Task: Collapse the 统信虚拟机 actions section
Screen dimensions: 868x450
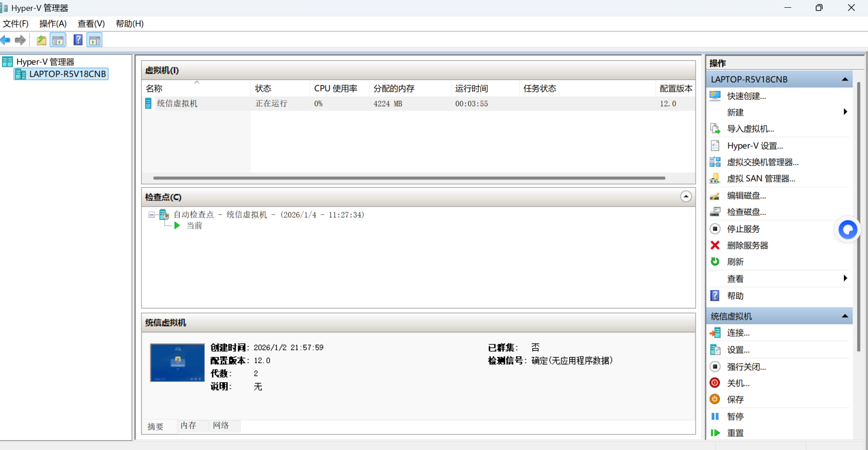Action: tap(845, 316)
